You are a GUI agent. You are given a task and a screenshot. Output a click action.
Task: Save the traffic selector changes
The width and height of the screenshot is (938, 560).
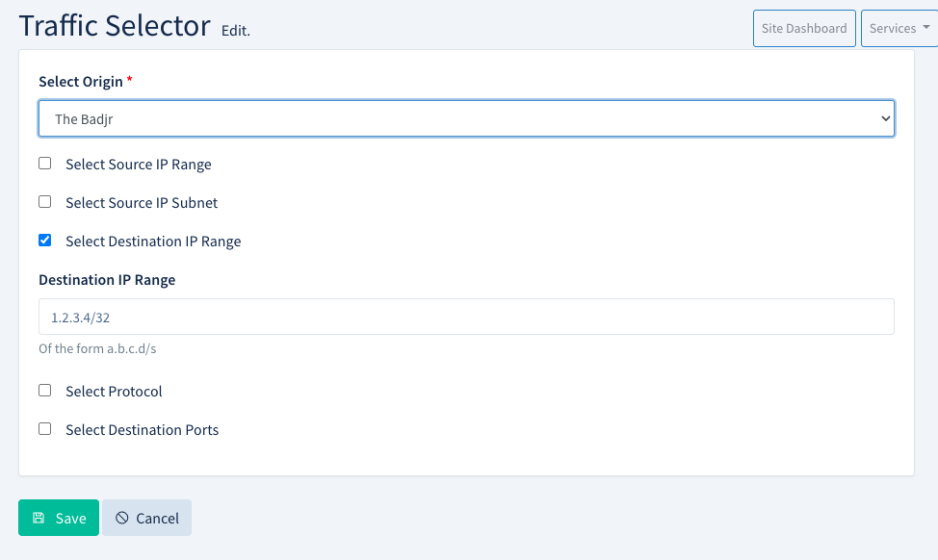(59, 518)
